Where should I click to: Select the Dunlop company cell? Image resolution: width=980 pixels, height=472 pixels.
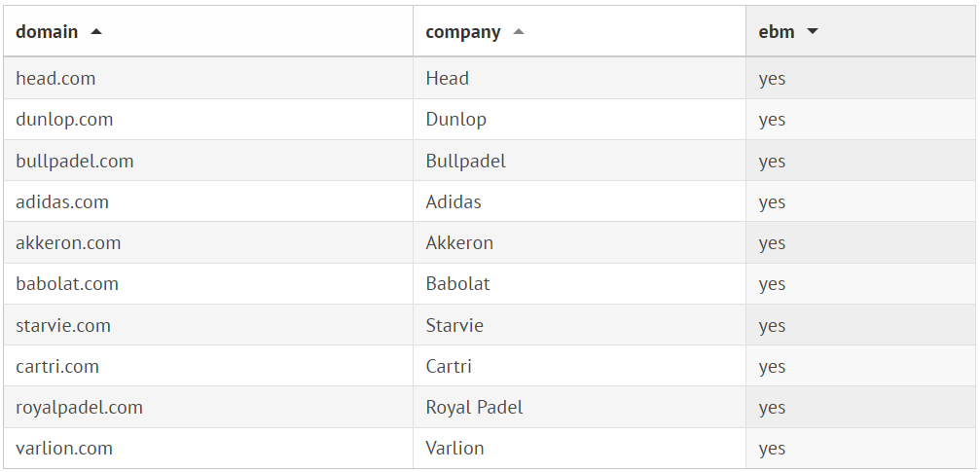(x=455, y=120)
